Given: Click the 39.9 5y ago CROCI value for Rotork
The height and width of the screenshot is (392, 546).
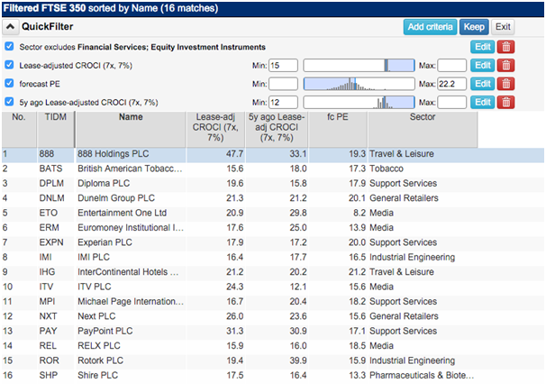Looking at the screenshot, I should coord(298,360).
